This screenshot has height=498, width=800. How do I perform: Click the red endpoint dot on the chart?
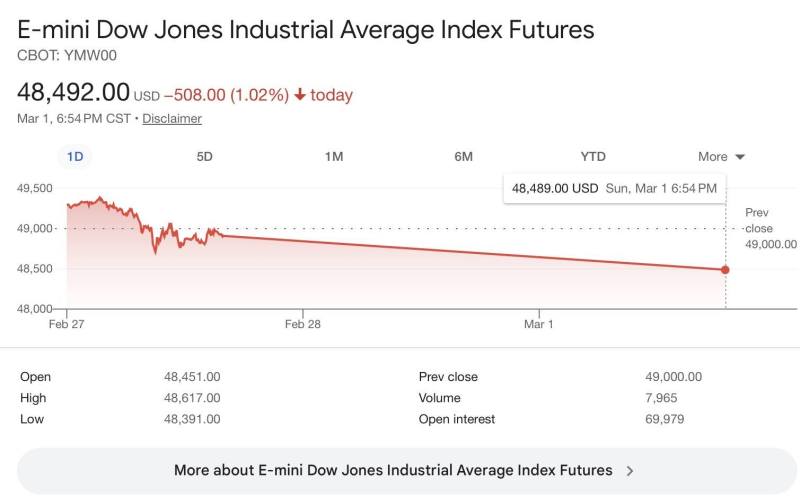pyautogui.click(x=725, y=269)
